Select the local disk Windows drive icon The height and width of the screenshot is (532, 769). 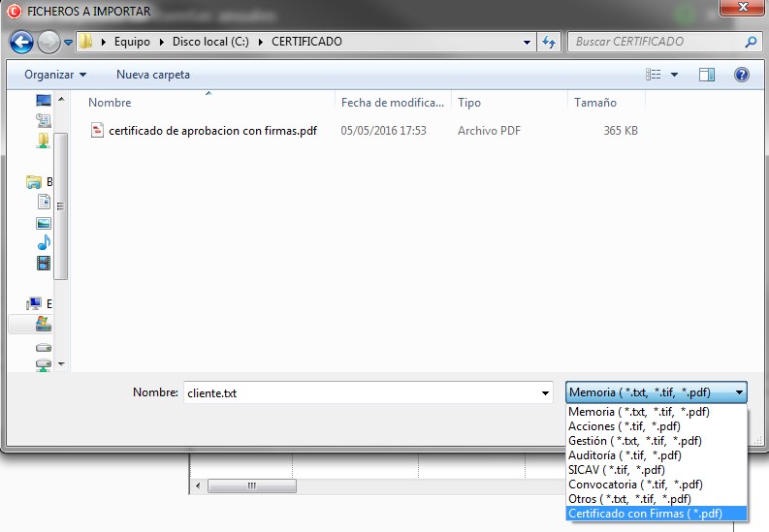pyautogui.click(x=44, y=324)
